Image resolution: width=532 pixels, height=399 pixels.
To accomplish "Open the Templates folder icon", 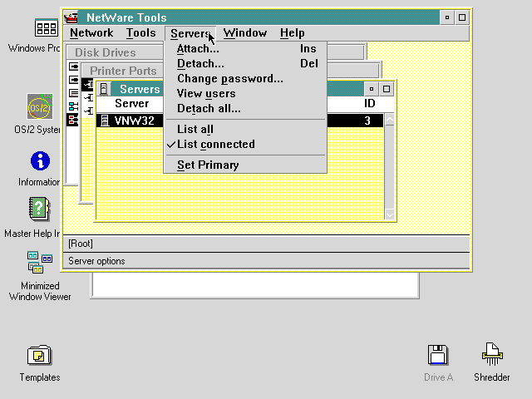I will [x=39, y=355].
